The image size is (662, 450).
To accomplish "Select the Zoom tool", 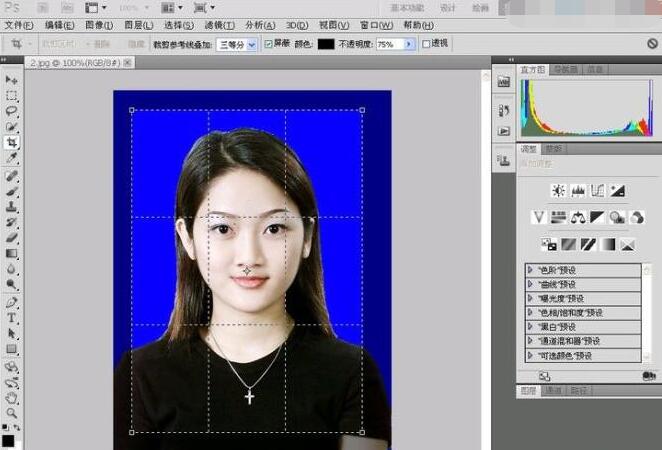I will point(11,413).
